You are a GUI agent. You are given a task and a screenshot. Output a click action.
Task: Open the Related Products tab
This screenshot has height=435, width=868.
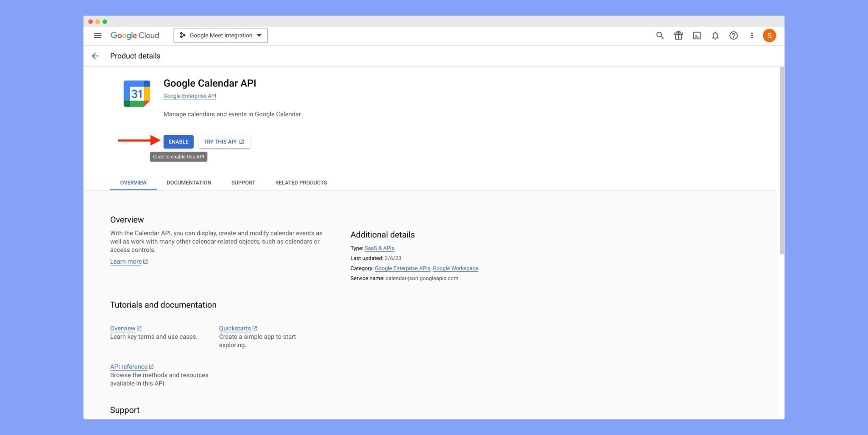(301, 183)
